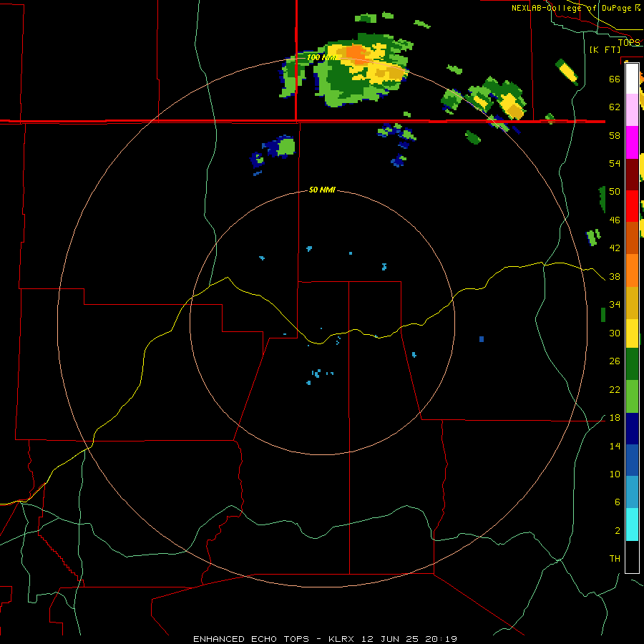Image resolution: width=644 pixels, height=644 pixels.
Task: Click the dark green swatch beside label 26
Action: pyautogui.click(x=632, y=364)
